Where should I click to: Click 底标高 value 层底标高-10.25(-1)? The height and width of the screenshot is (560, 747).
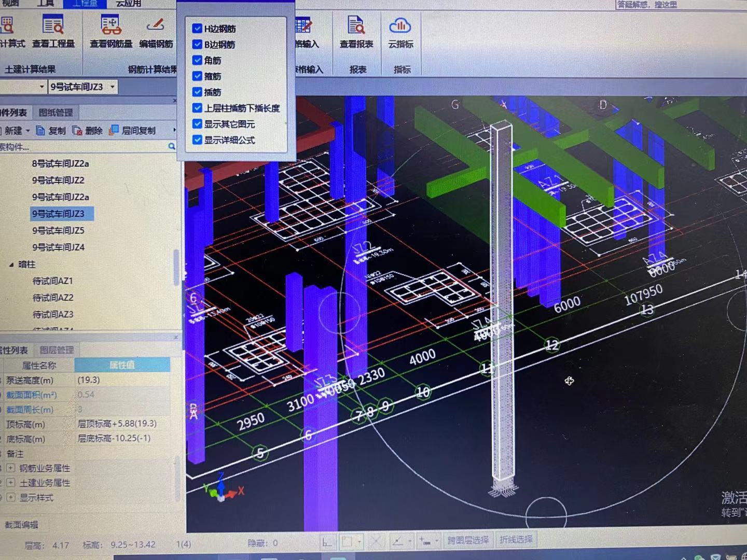pyautogui.click(x=114, y=439)
